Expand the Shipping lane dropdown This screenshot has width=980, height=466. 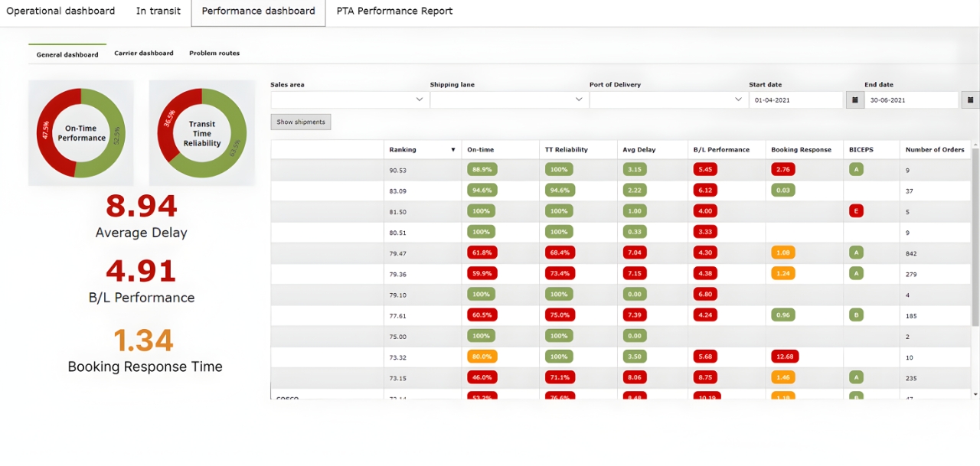(x=508, y=99)
